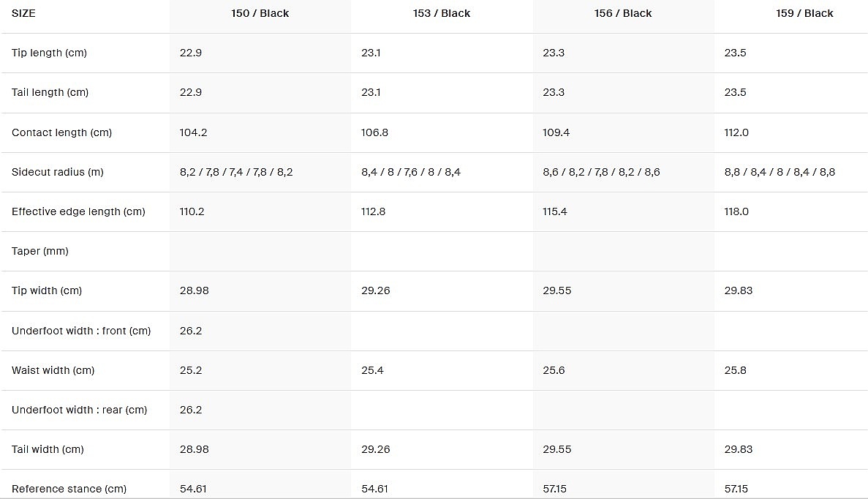The image size is (868, 499).
Task: Select the underfoot width rear value 26.2
Action: pos(190,410)
